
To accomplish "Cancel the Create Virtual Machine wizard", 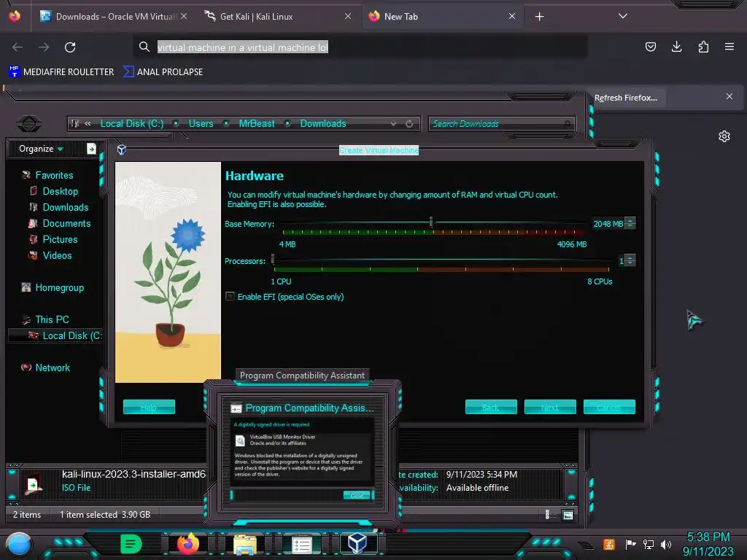I will coord(609,407).
